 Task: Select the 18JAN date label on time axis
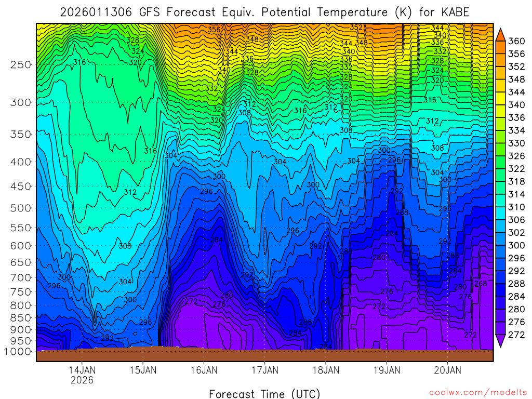(326, 370)
